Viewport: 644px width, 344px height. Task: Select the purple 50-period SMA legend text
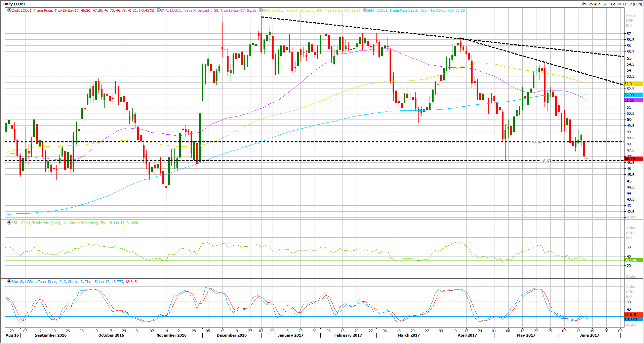pos(209,10)
